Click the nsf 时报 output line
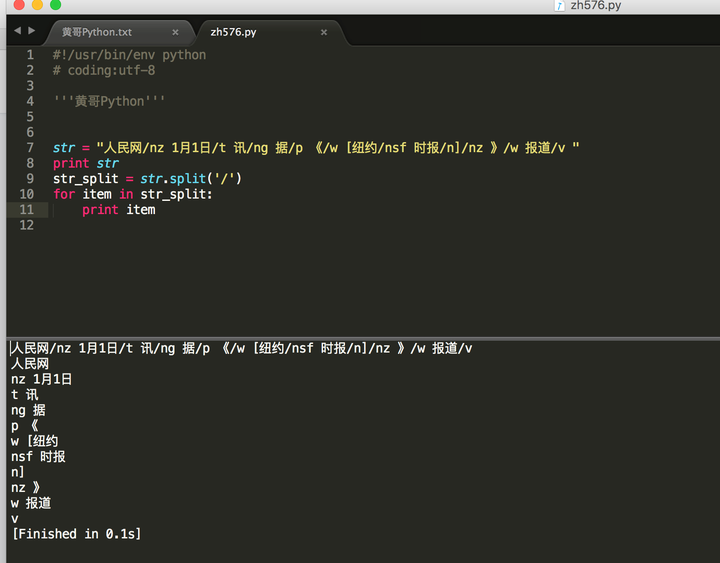 (38, 456)
